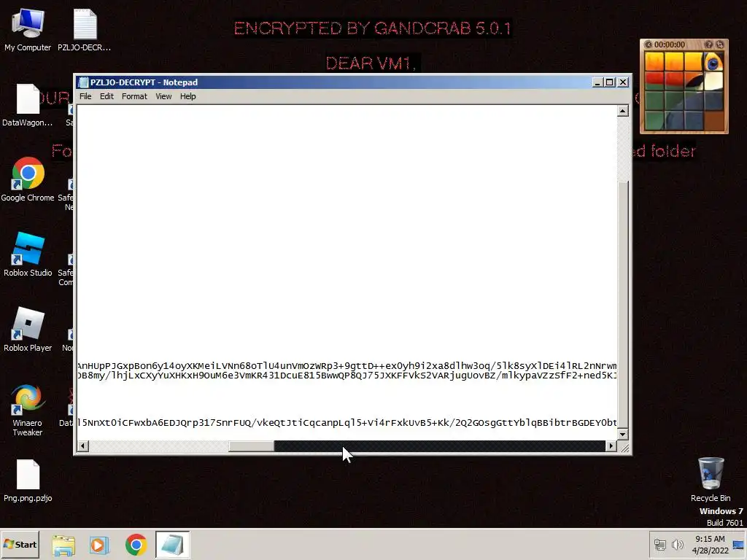747x560 pixels.
Task: Click the vertical scrollbar thumb
Action: click(623, 304)
